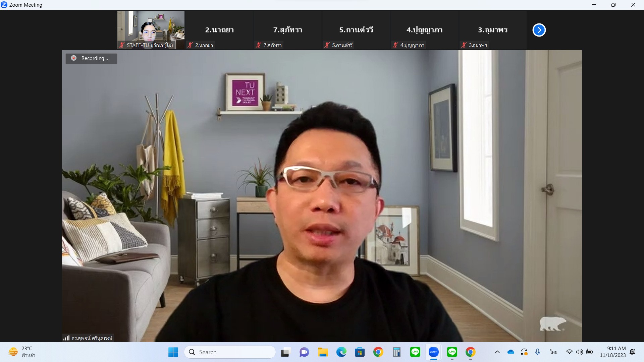
Task: Minimize the Zoom Meeting window
Action: (x=594, y=5)
